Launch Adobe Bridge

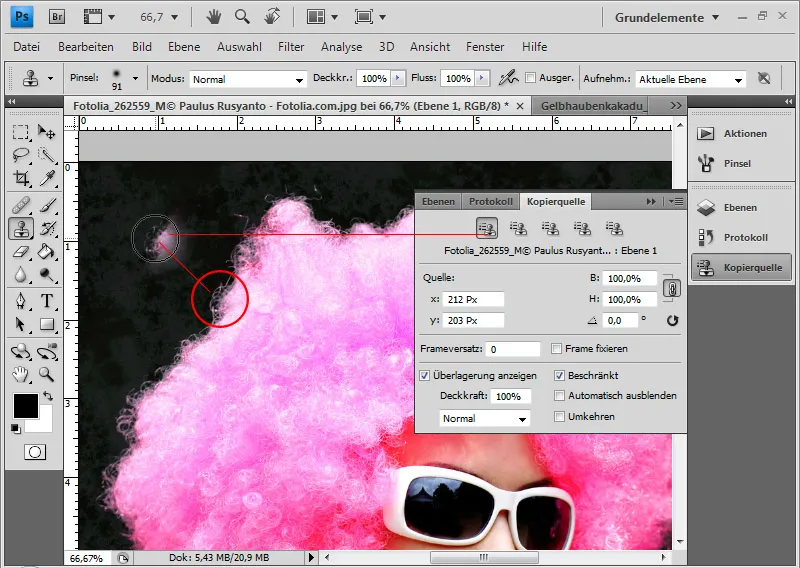[57, 17]
